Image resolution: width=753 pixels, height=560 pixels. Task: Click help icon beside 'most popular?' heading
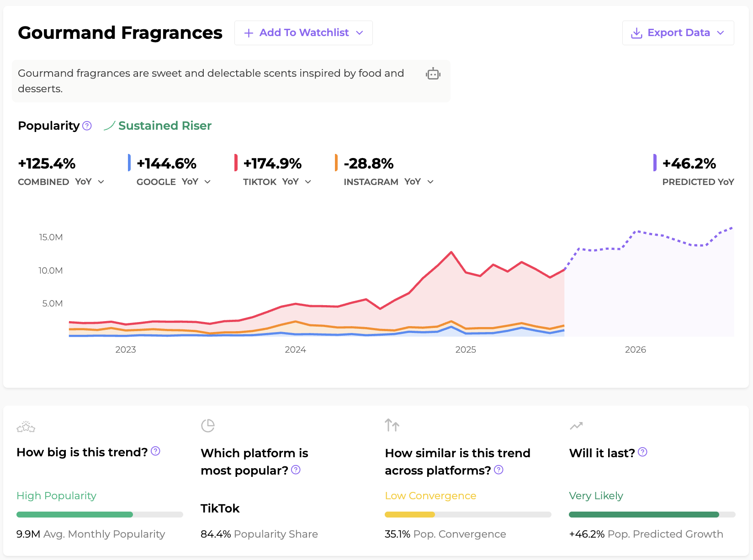pyautogui.click(x=296, y=470)
